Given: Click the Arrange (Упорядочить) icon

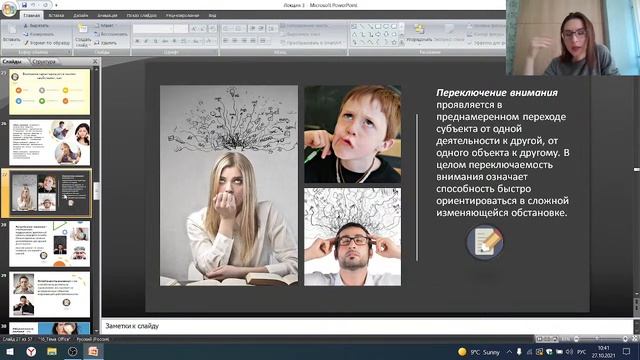Looking at the screenshot, I should click(x=419, y=29).
